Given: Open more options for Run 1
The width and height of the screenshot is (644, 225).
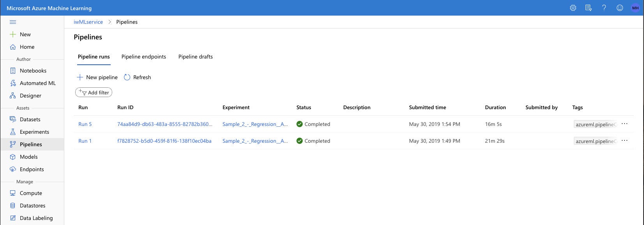Looking at the screenshot, I should pyautogui.click(x=625, y=141).
